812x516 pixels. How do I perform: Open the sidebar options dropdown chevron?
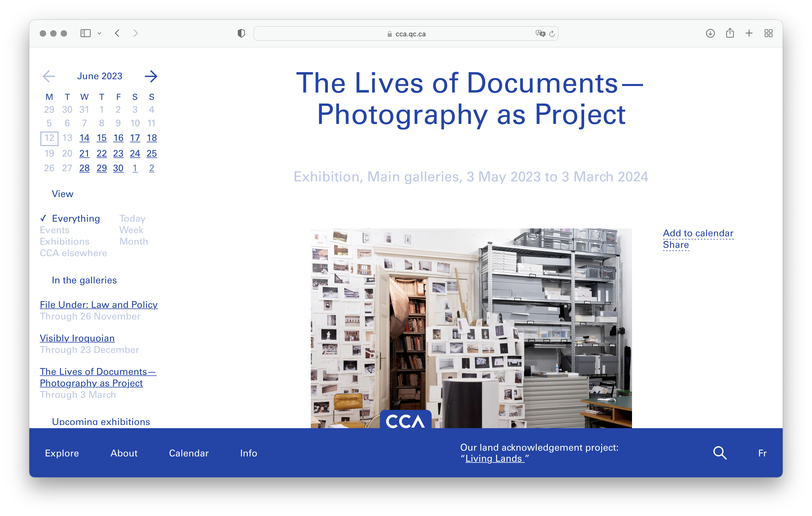tap(99, 33)
